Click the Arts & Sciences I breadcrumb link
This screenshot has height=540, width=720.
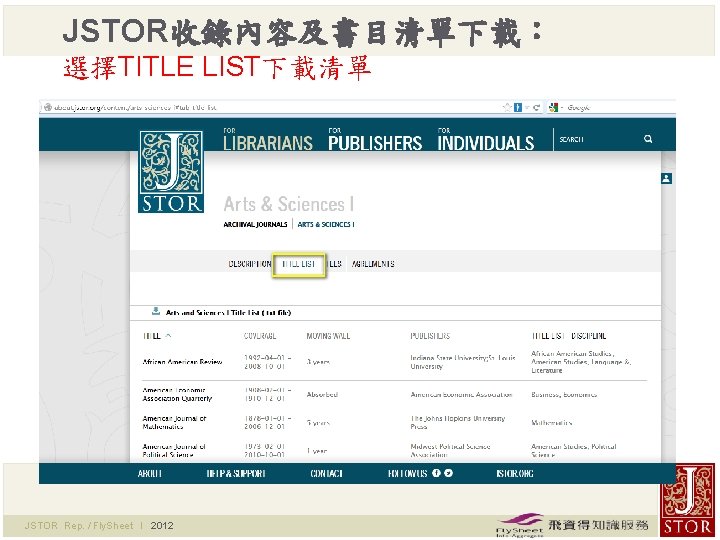pyautogui.click(x=326, y=225)
